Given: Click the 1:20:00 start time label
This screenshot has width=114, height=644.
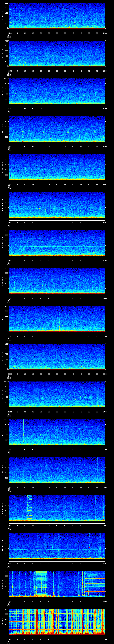Looking at the screenshot, I should [x=9, y=298].
